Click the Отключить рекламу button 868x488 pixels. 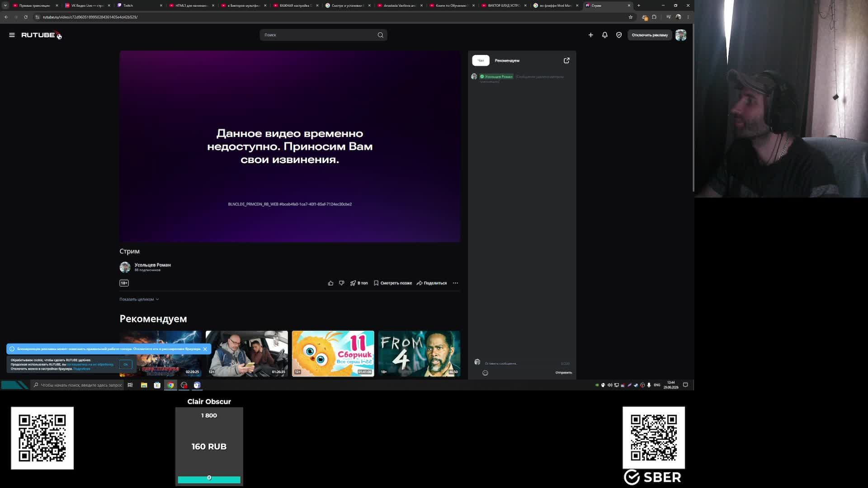pos(650,35)
